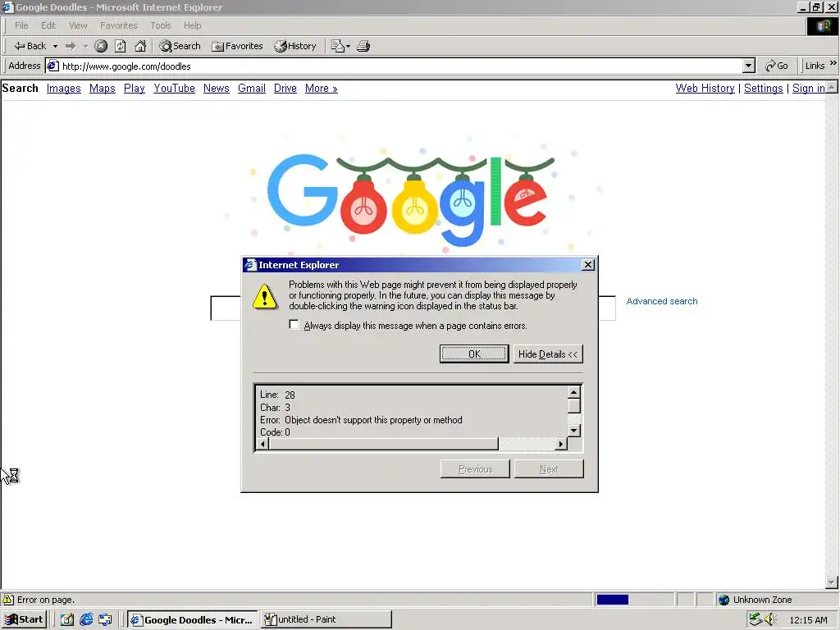
Task: Open the Favorites menu
Action: click(118, 25)
